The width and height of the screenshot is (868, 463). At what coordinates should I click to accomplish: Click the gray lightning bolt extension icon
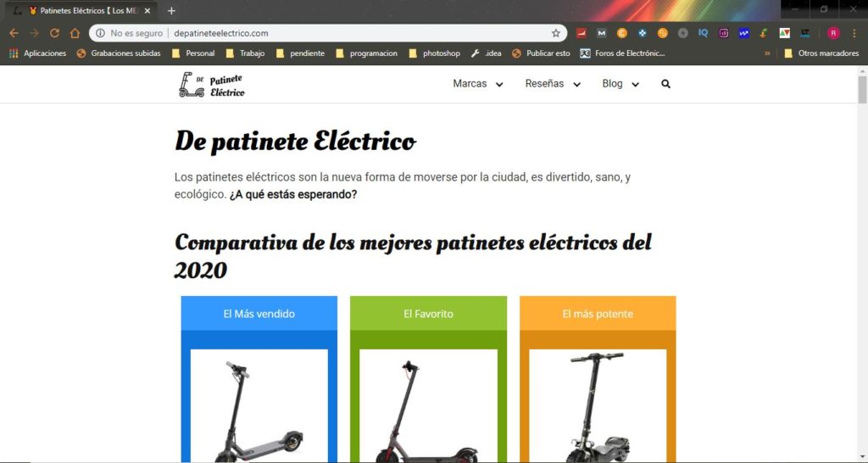point(683,33)
